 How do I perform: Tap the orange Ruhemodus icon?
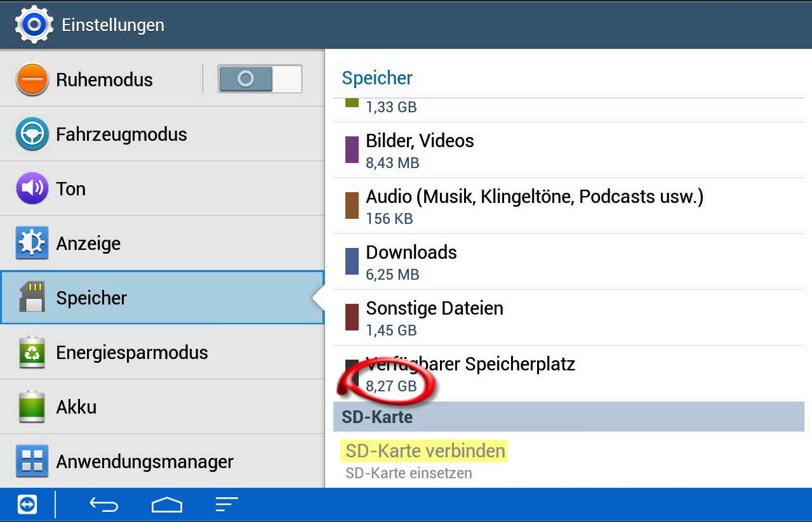coord(32,80)
